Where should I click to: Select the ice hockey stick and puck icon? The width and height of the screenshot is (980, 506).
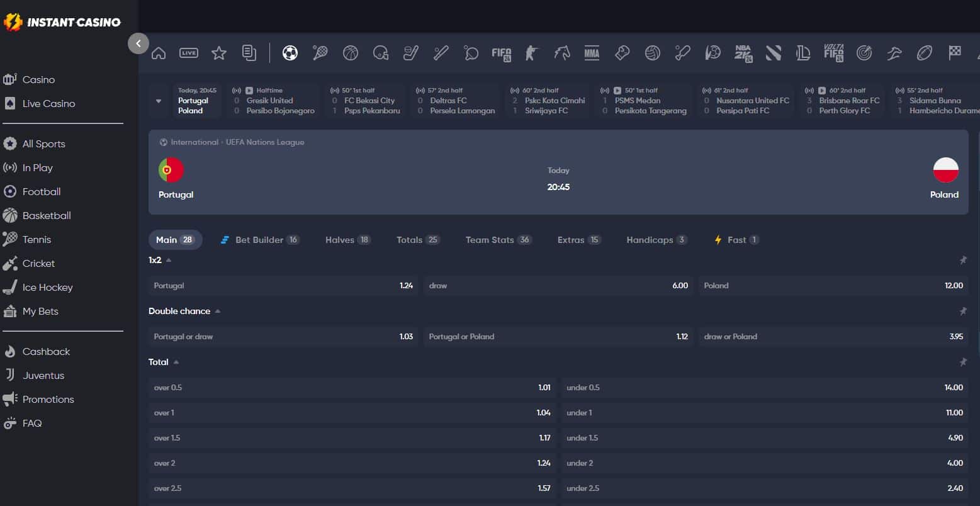click(411, 53)
